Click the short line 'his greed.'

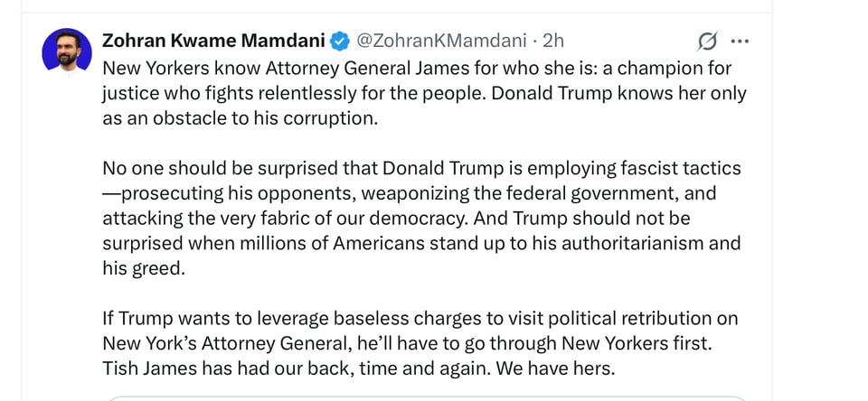click(x=143, y=268)
